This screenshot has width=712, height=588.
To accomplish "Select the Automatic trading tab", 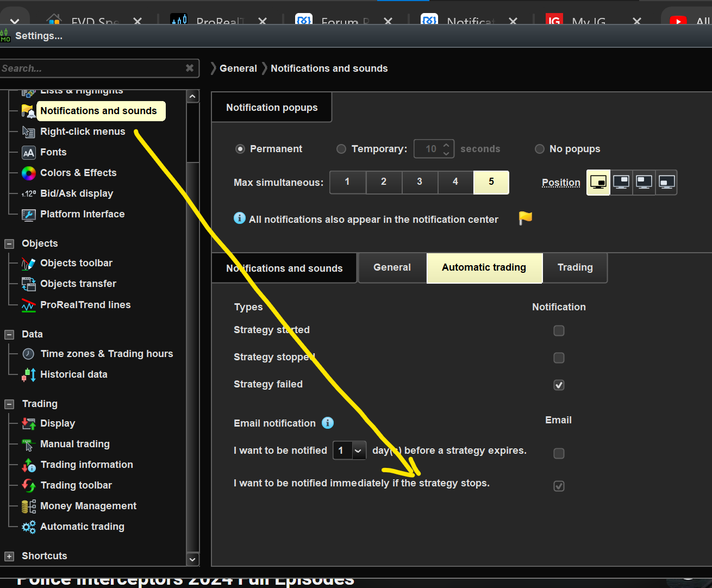I will tap(484, 267).
